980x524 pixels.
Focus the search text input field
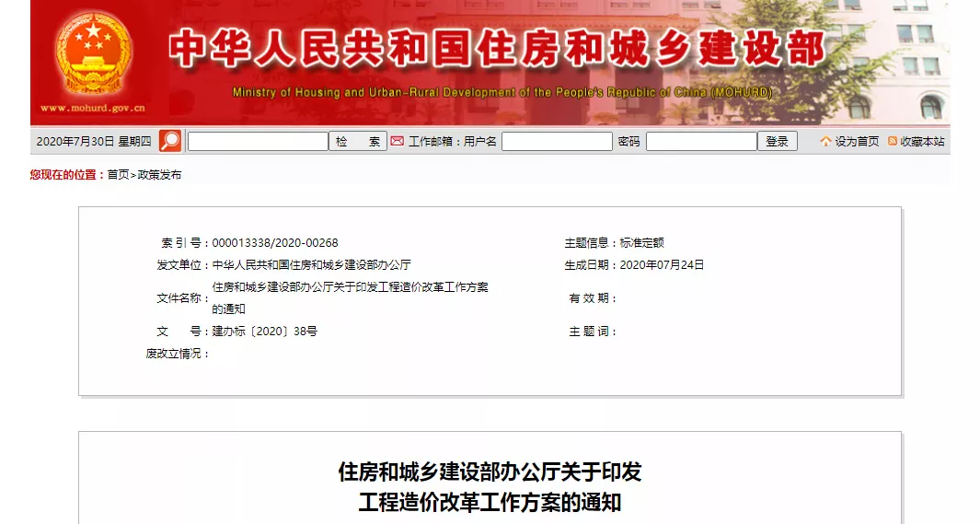259,141
